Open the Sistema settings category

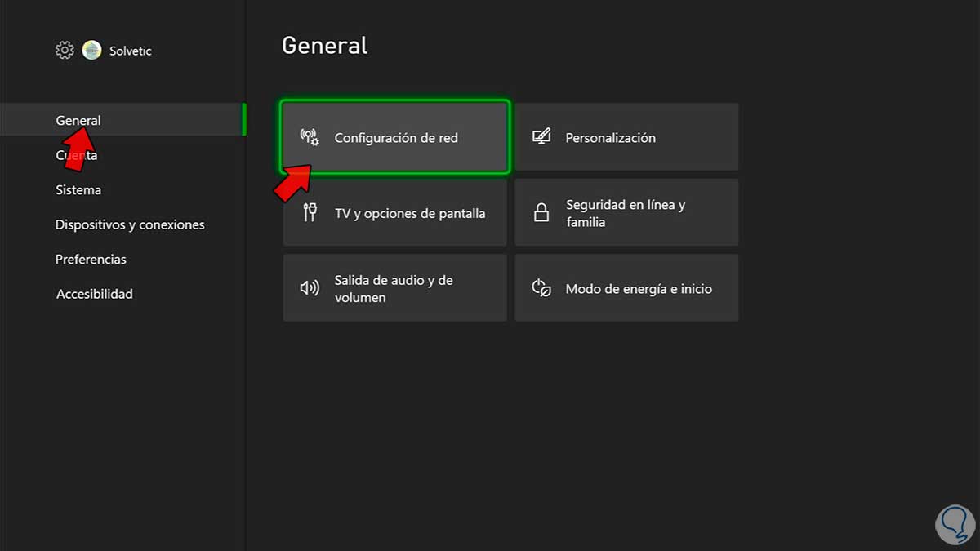[78, 189]
